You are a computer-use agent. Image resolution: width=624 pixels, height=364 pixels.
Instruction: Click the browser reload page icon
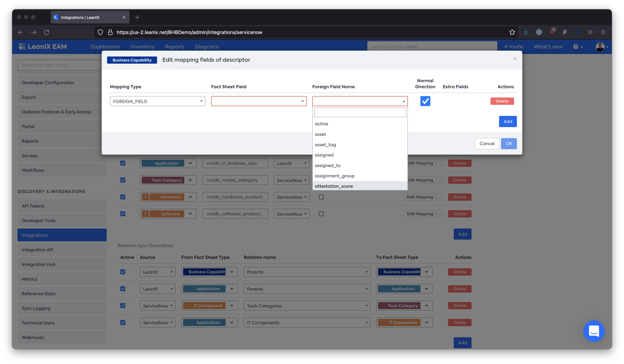(47, 32)
